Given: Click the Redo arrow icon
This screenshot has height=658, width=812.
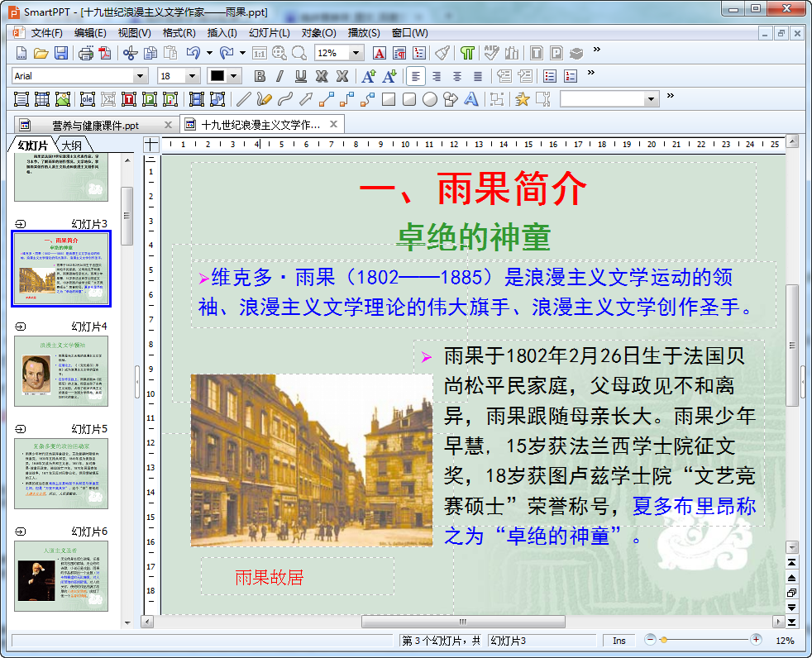Looking at the screenshot, I should click(x=227, y=53).
